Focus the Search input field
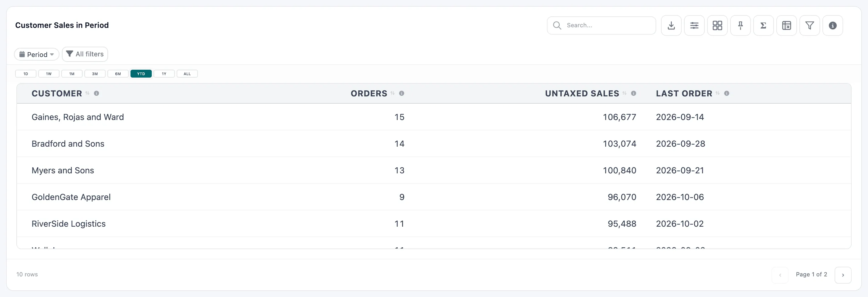The height and width of the screenshot is (297, 868). click(601, 25)
